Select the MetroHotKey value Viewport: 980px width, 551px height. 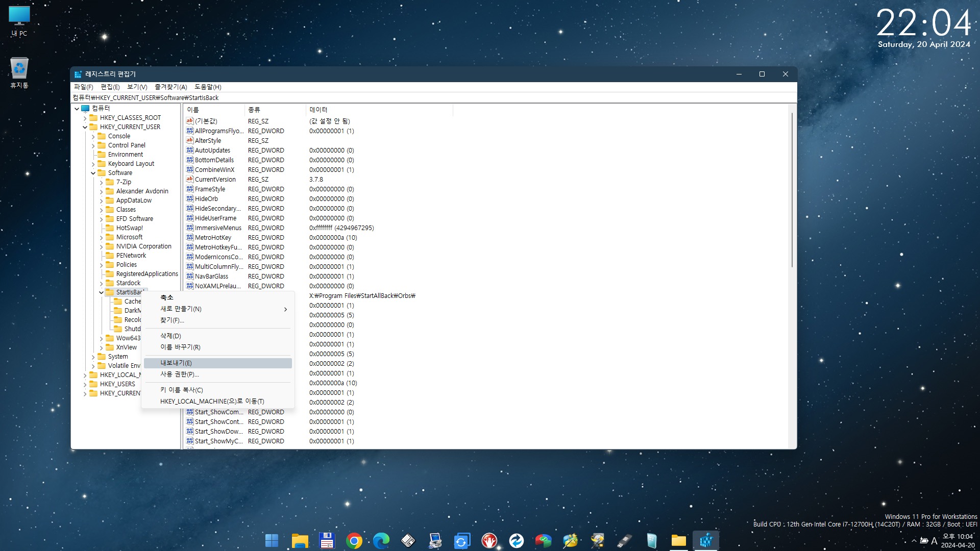coord(213,237)
